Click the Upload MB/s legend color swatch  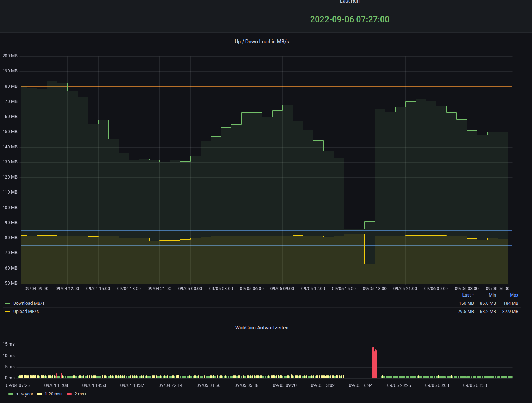pyautogui.click(x=8, y=312)
